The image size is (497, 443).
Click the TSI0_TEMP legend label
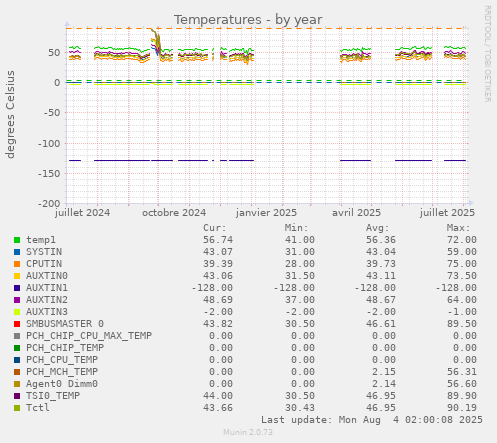click(53, 396)
